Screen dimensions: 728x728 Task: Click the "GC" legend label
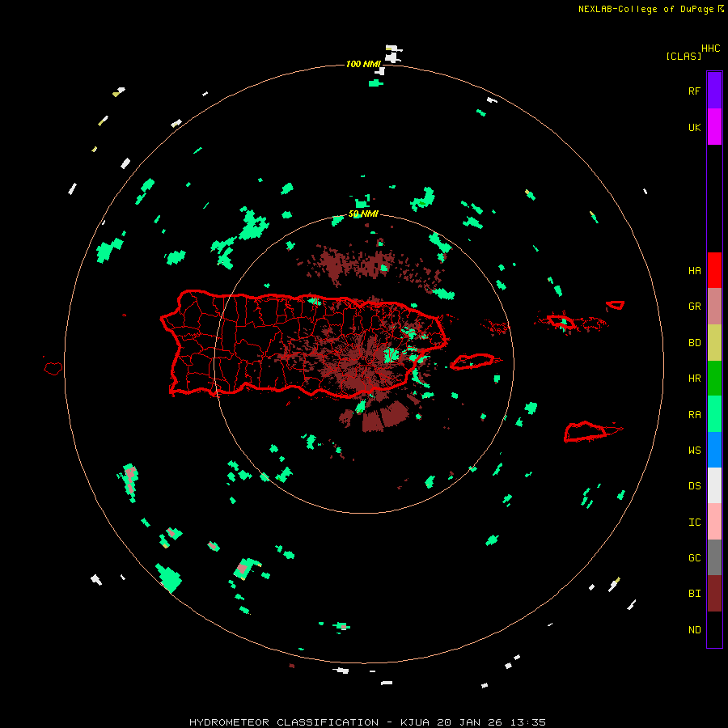click(x=694, y=558)
